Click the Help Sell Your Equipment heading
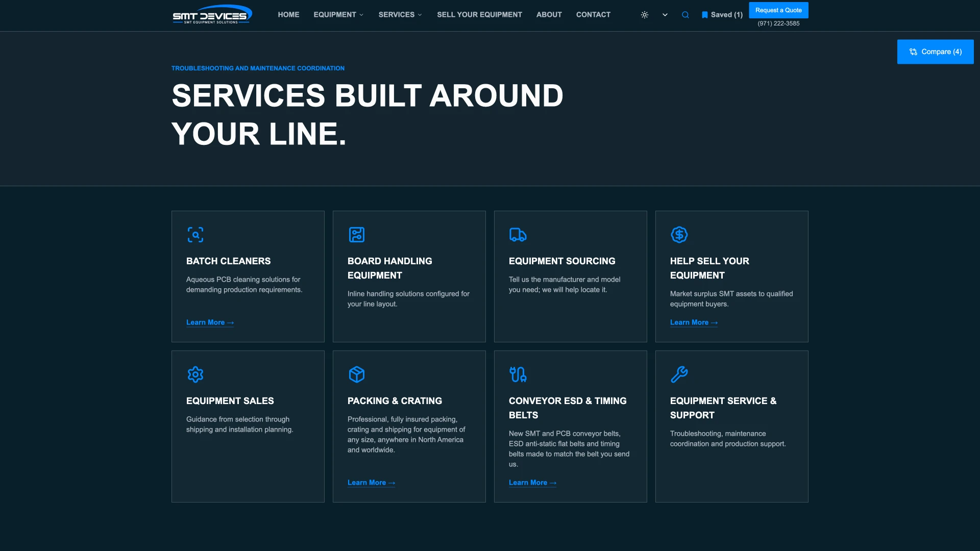980x551 pixels. point(709,268)
